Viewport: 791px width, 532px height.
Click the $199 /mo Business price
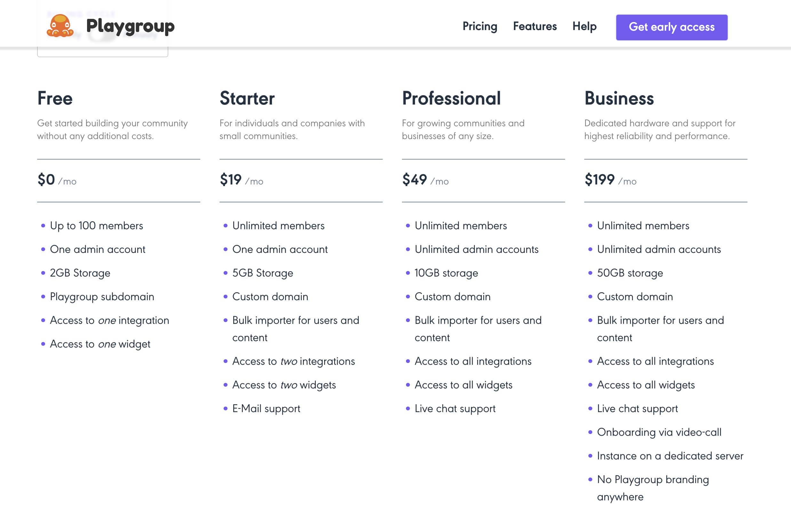pos(610,180)
